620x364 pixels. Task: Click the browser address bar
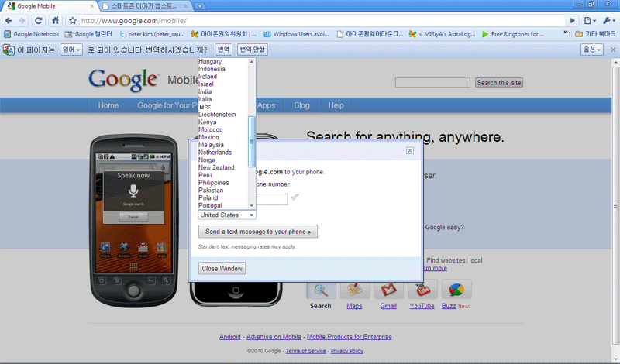pos(322,21)
